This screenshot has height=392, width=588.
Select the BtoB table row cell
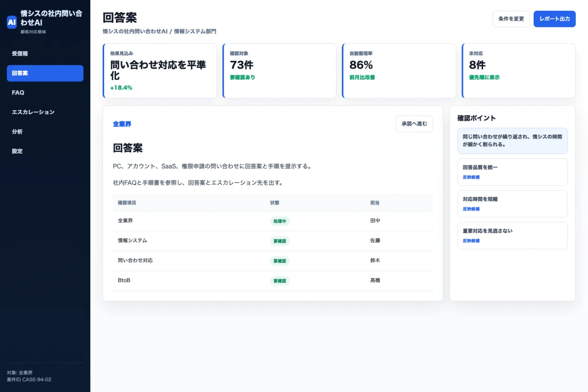[124, 280]
